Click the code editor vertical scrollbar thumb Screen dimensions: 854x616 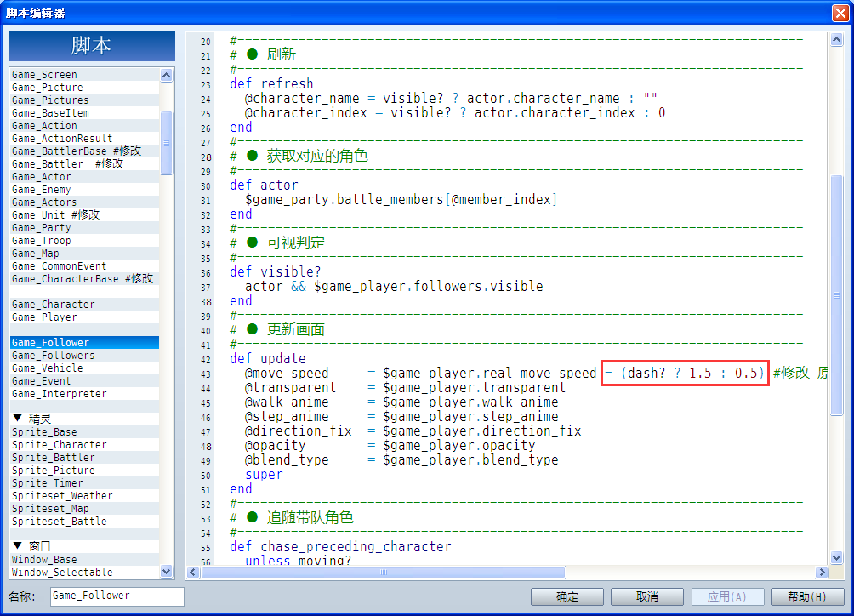click(837, 295)
